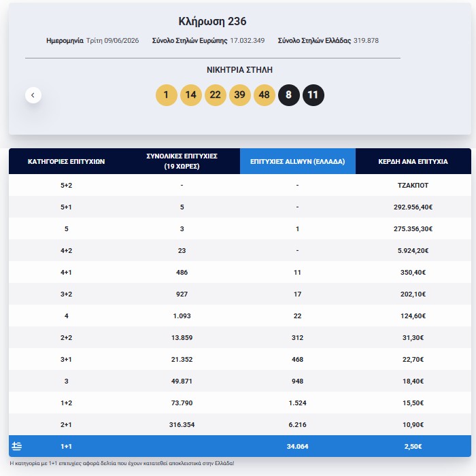Click Greece wins value 312

pyautogui.click(x=298, y=337)
